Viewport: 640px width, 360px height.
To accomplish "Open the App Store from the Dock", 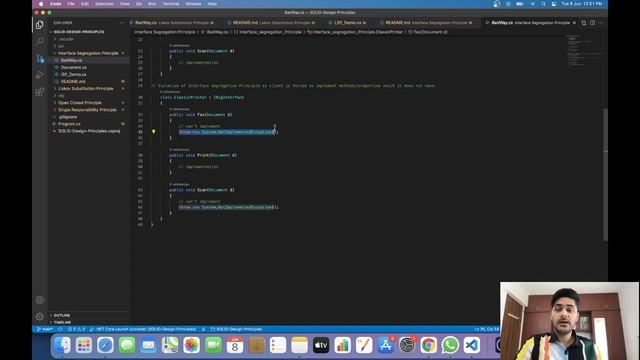I will click(x=385, y=345).
